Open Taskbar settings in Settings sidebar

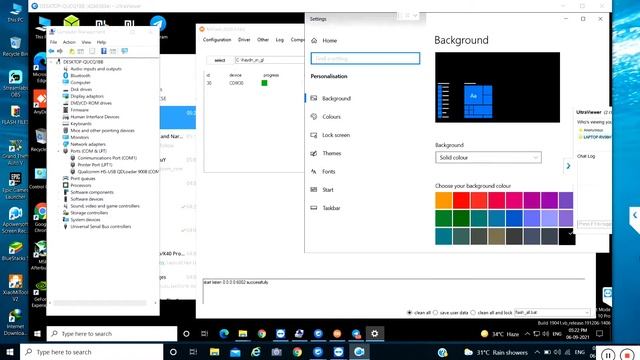[331, 208]
